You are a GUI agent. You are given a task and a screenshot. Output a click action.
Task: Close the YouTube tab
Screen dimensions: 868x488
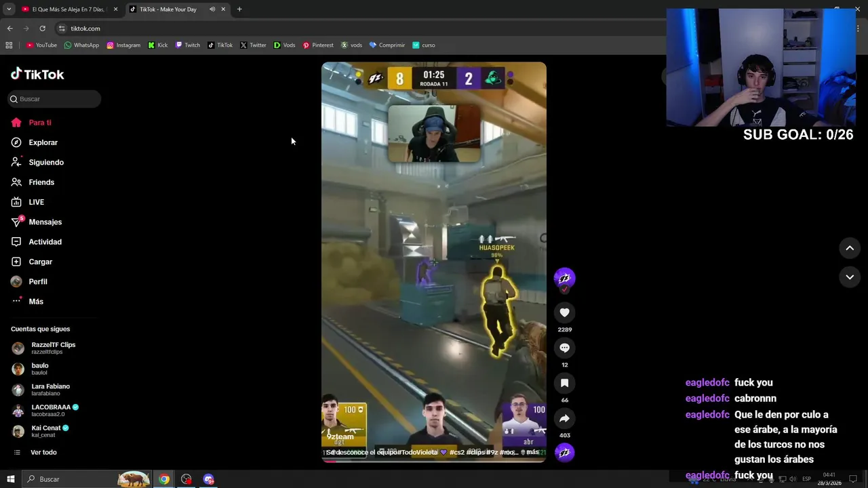click(x=116, y=9)
